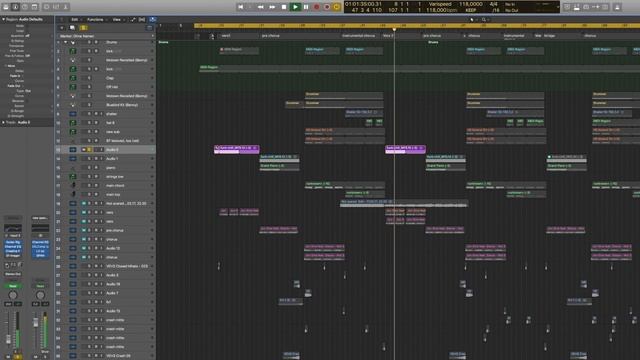The height and width of the screenshot is (360, 640).
Task: Click the red Record button
Action: pyautogui.click(x=316, y=7)
